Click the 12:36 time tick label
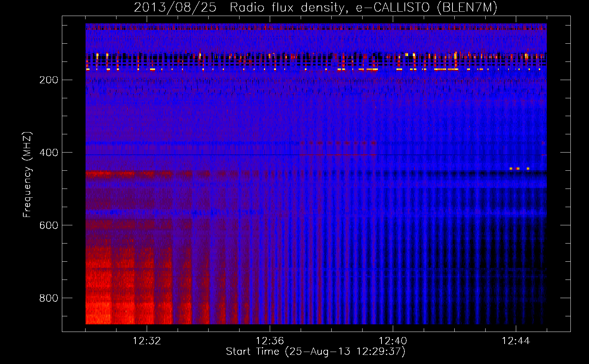 tap(270, 341)
